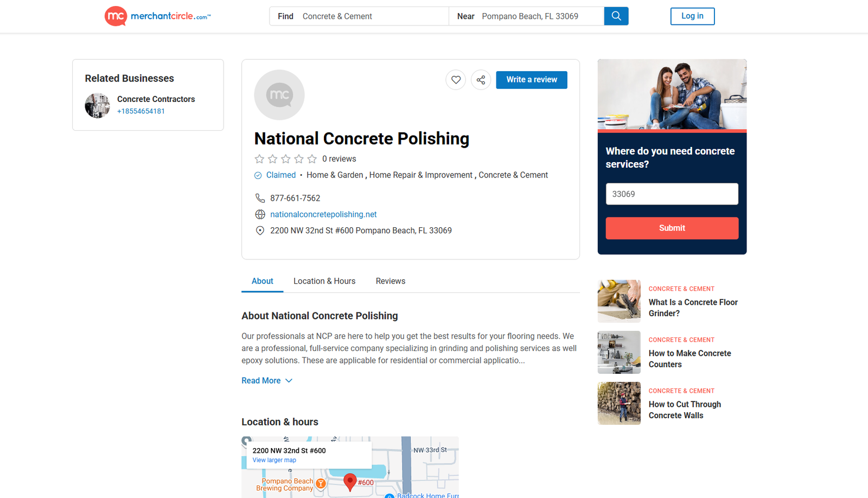Click the Concrete Floor Grinder article thumbnail
868x498 pixels.
[x=619, y=301]
